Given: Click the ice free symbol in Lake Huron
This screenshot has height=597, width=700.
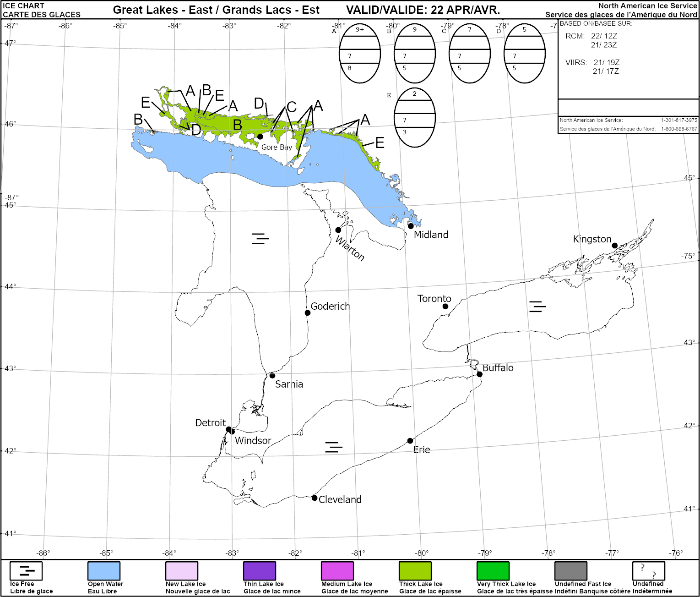Looking at the screenshot, I should [x=260, y=239].
